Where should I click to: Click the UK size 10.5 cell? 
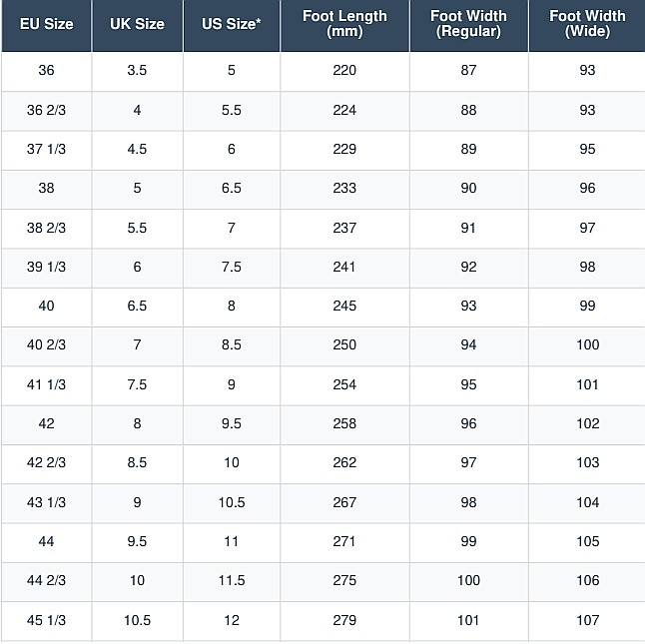click(137, 620)
